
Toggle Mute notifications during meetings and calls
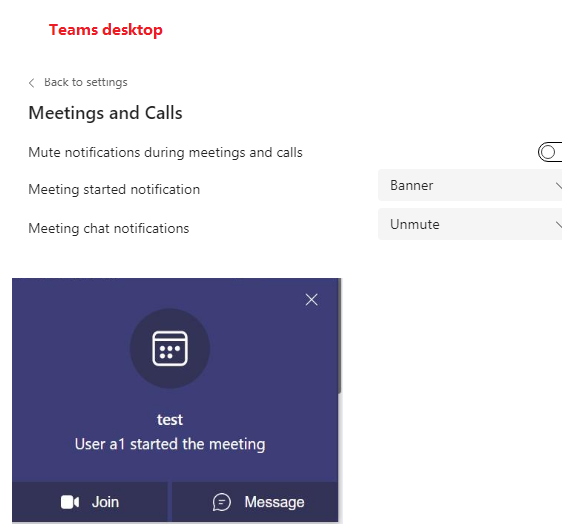(550, 152)
